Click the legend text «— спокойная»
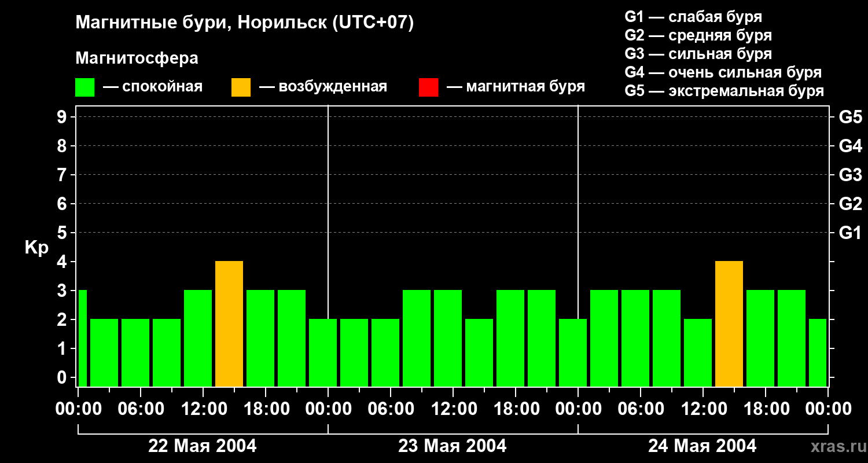Viewport: 868px width, 463px height. coord(153,87)
